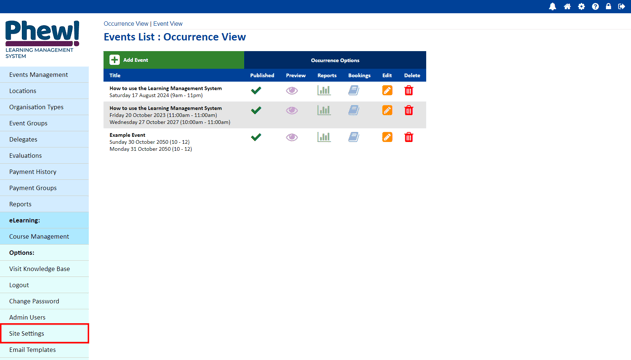Viewport: 631px width, 360px height.
Task: Click the Published column header
Action: point(262,75)
